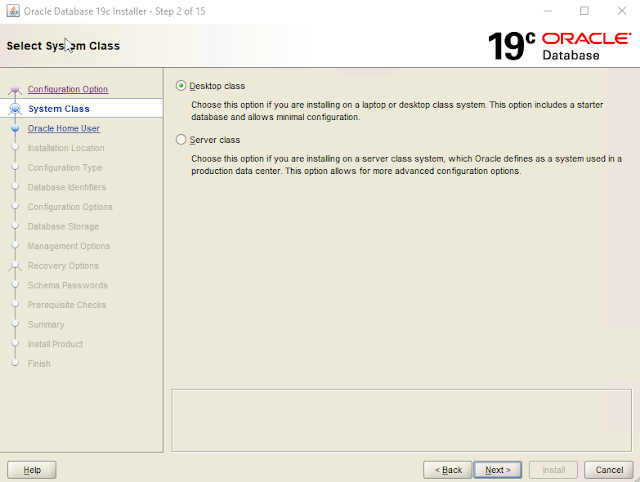640x482 pixels.
Task: Click the Desktop class description text
Action: [397, 111]
